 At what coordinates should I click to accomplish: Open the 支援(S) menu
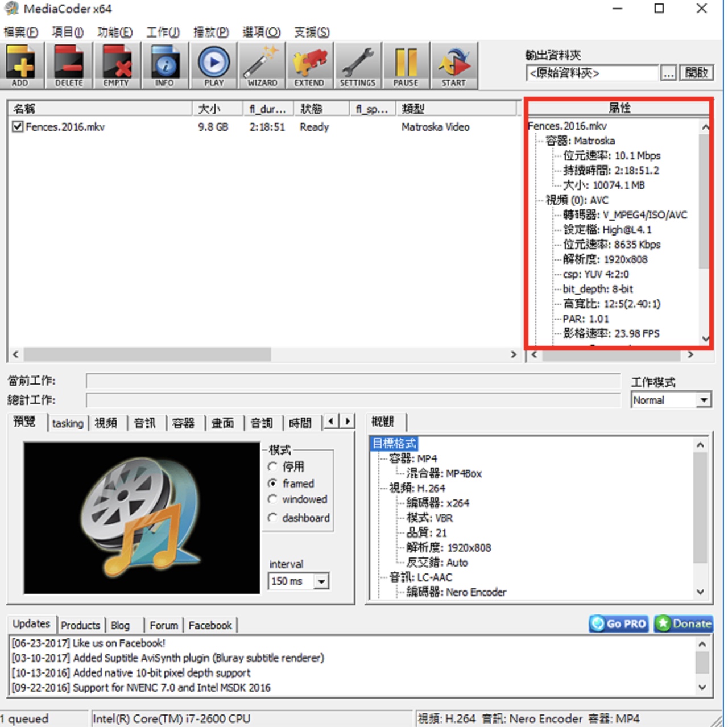tap(312, 32)
